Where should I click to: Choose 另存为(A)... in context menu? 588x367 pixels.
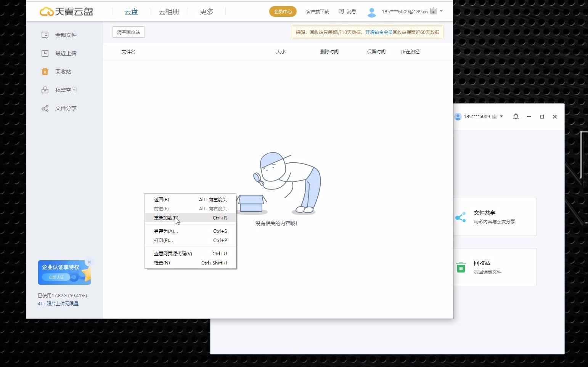[191, 231]
